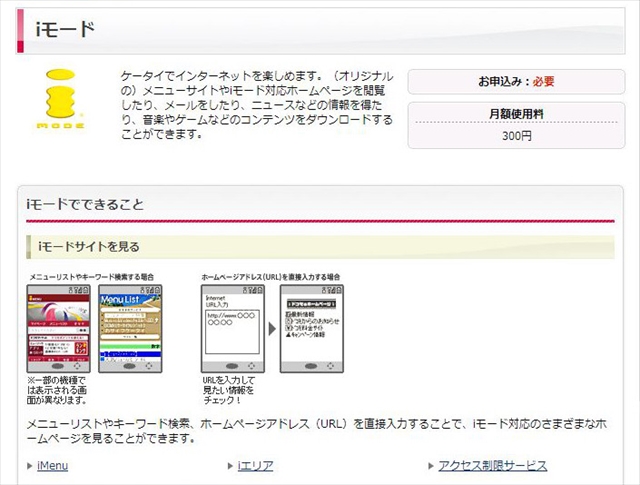Click the 300円 price value
The image size is (640, 485).
click(517, 136)
